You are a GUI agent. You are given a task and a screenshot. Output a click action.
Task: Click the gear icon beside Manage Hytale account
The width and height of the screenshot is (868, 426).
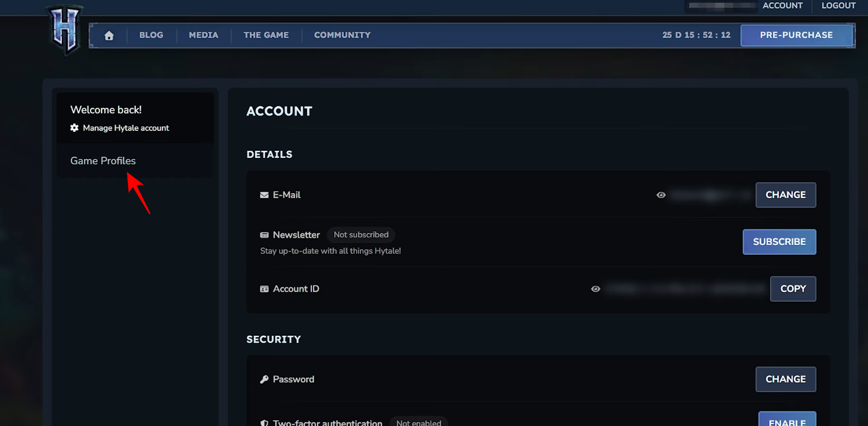[x=74, y=128]
